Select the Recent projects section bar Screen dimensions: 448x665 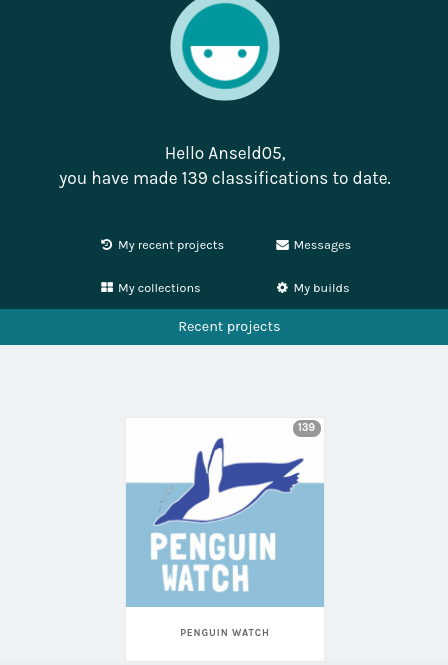pyautogui.click(x=224, y=327)
